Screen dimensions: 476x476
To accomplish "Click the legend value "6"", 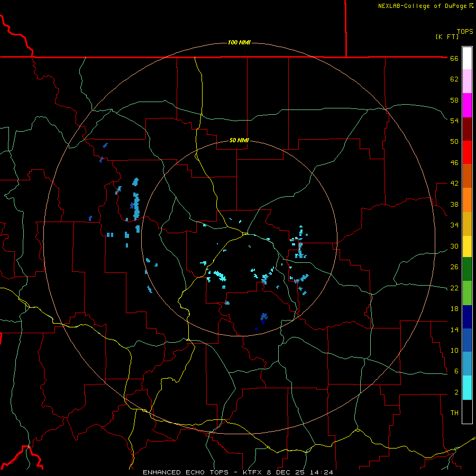I will click(x=456, y=371).
